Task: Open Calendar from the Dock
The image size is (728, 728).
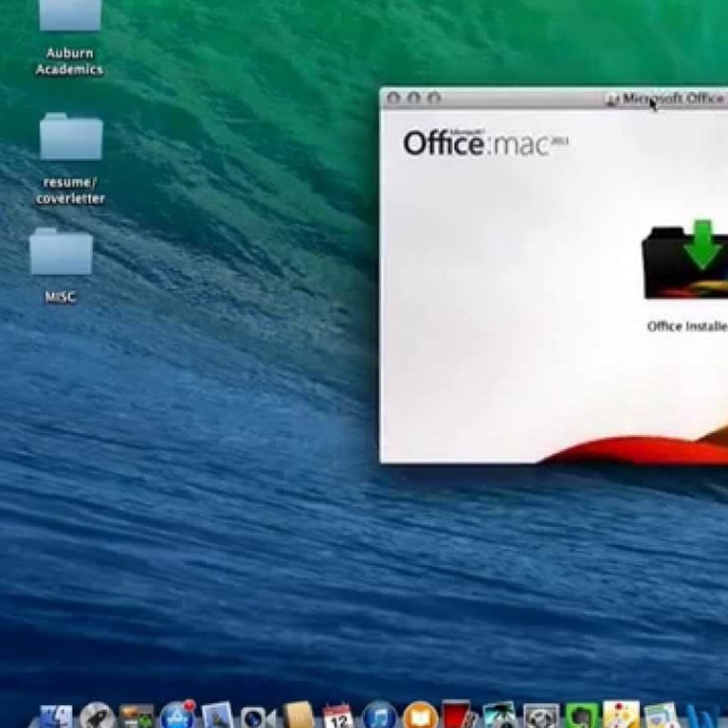Action: click(x=337, y=716)
